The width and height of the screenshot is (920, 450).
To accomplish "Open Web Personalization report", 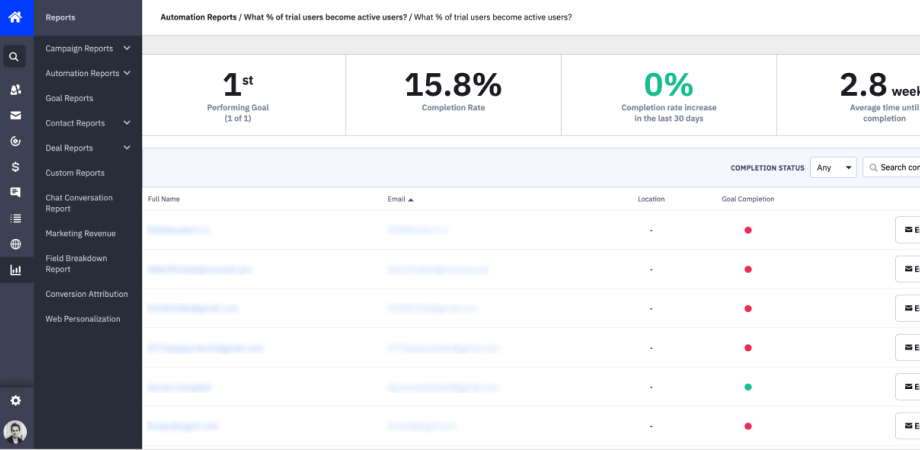I will click(83, 319).
